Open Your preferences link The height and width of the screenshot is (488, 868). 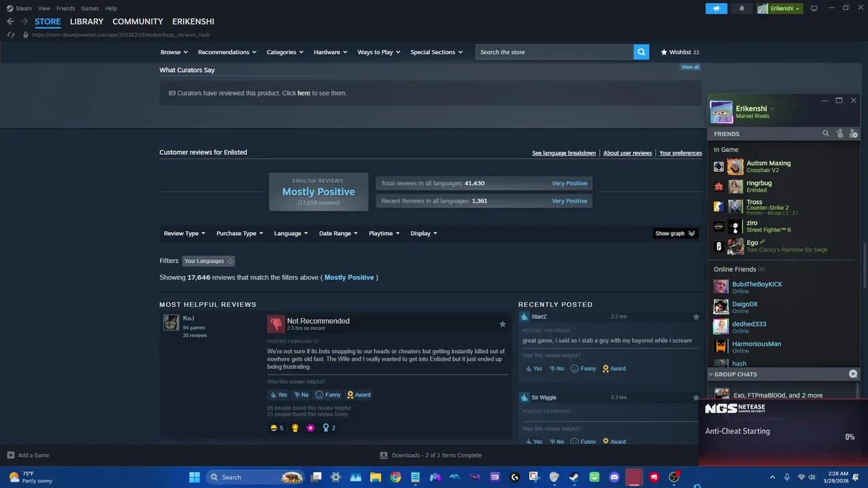click(x=680, y=153)
